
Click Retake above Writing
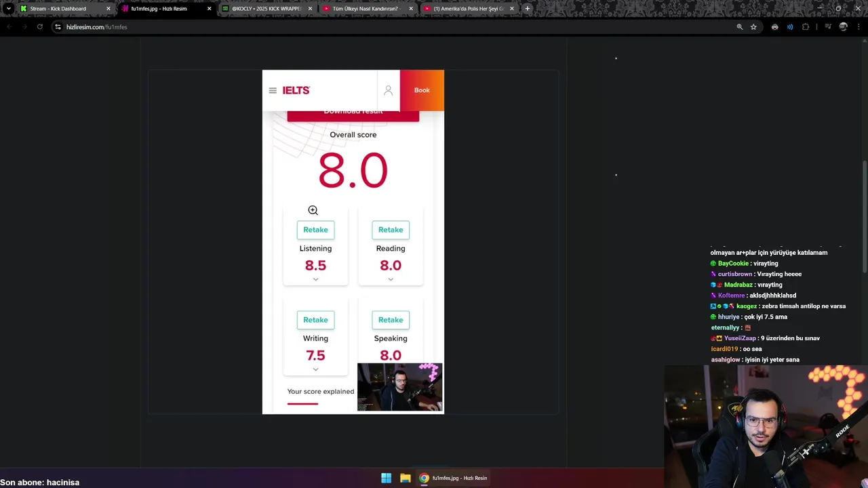click(x=315, y=320)
